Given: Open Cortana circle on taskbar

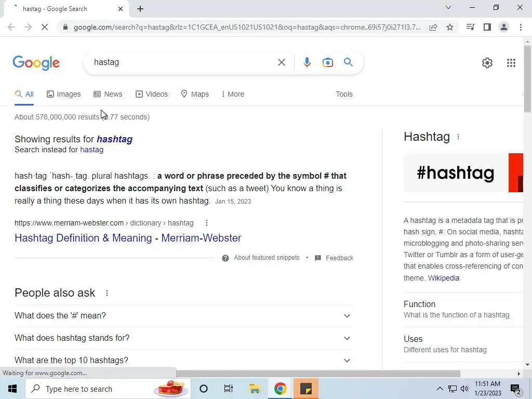Looking at the screenshot, I should point(204,389).
